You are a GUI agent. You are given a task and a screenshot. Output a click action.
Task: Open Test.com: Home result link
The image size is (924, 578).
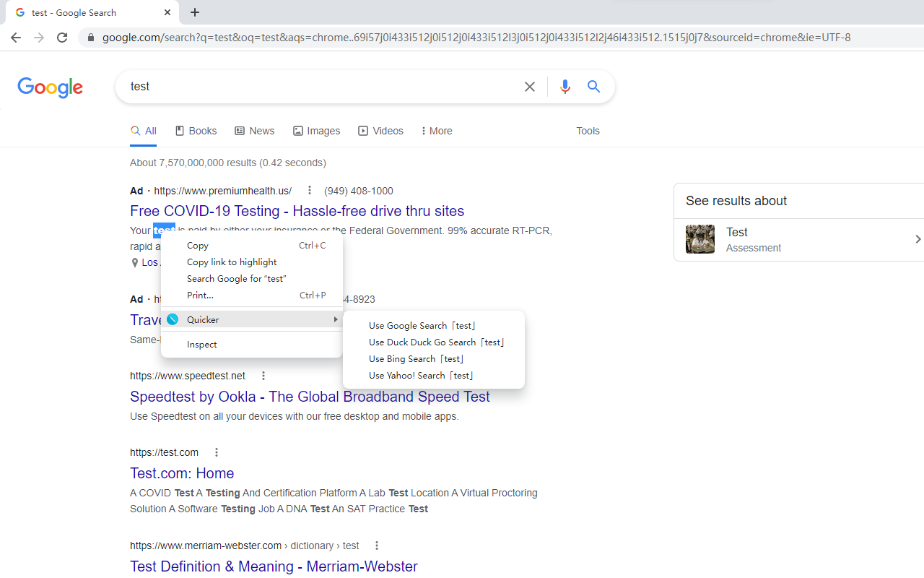coord(182,473)
